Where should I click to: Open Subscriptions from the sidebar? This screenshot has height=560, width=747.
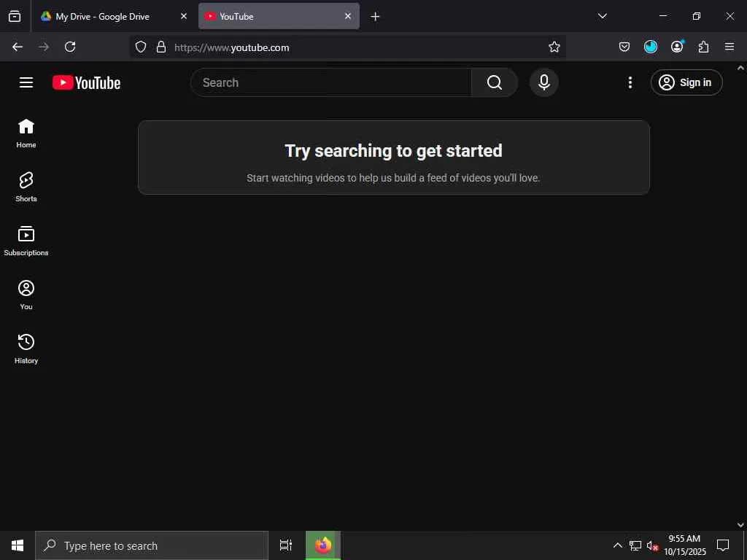click(x=26, y=241)
